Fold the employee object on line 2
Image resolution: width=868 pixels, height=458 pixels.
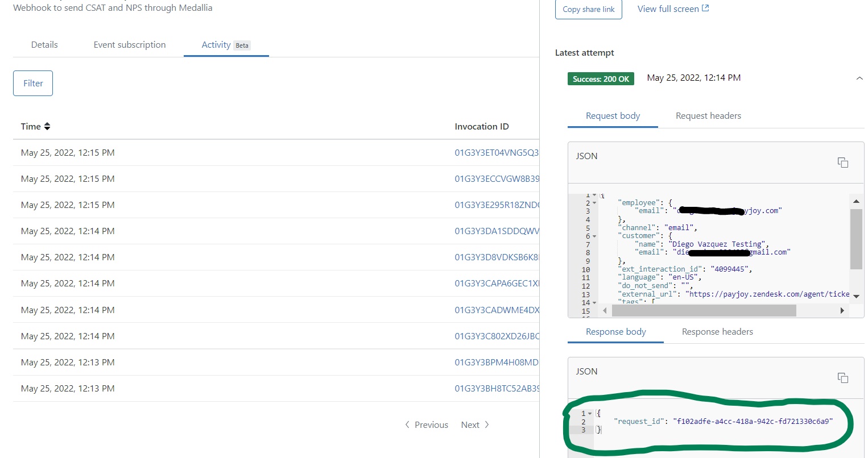tap(594, 203)
